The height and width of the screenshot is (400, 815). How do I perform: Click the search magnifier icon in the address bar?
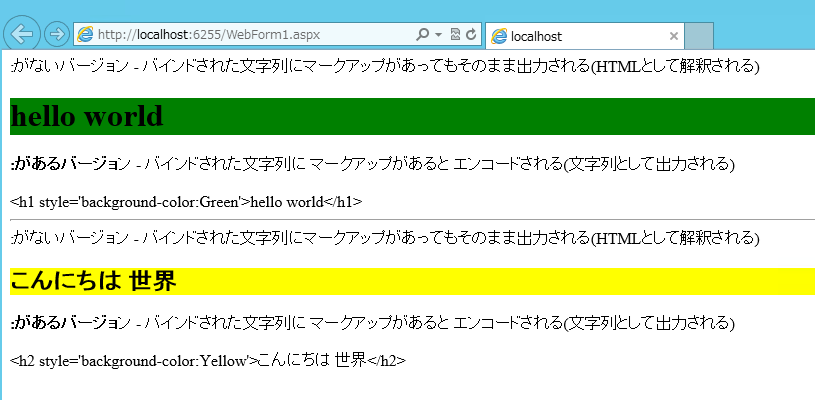(423, 35)
